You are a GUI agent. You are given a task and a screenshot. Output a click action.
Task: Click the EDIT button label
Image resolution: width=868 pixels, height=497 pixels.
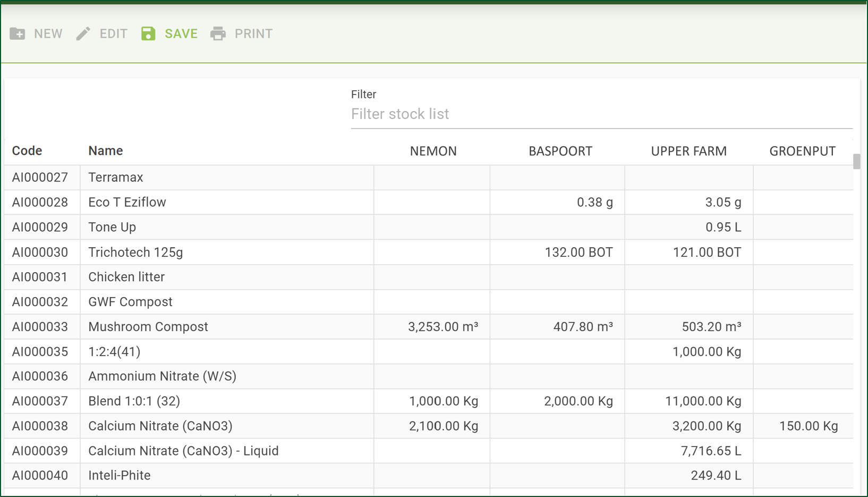coord(114,33)
